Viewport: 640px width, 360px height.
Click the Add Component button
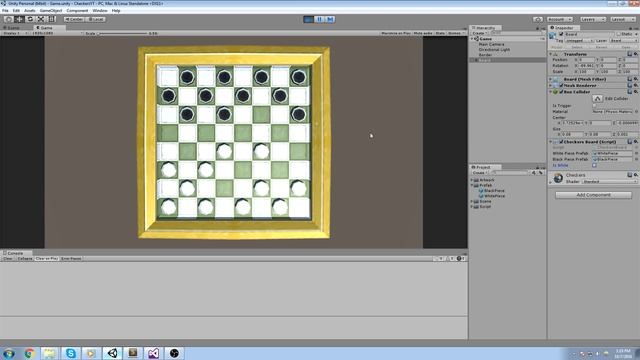(x=593, y=195)
